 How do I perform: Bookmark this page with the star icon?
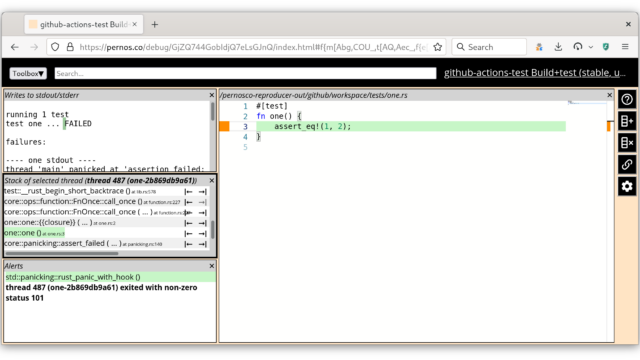click(x=438, y=47)
